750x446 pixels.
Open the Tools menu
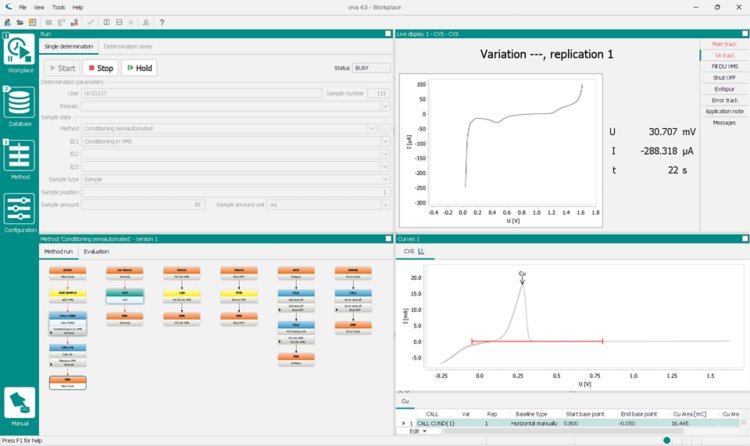[58, 7]
